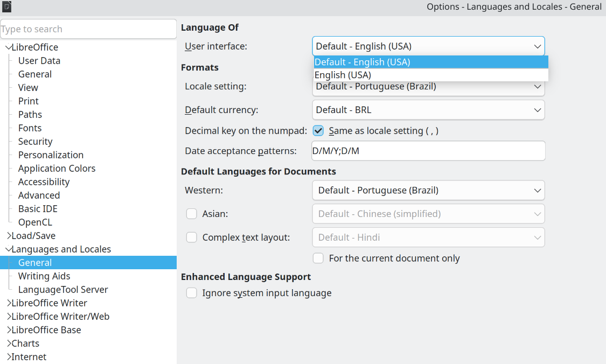606x364 pixels.
Task: Uncheck Same as locale setting checkbox
Action: coord(318,131)
